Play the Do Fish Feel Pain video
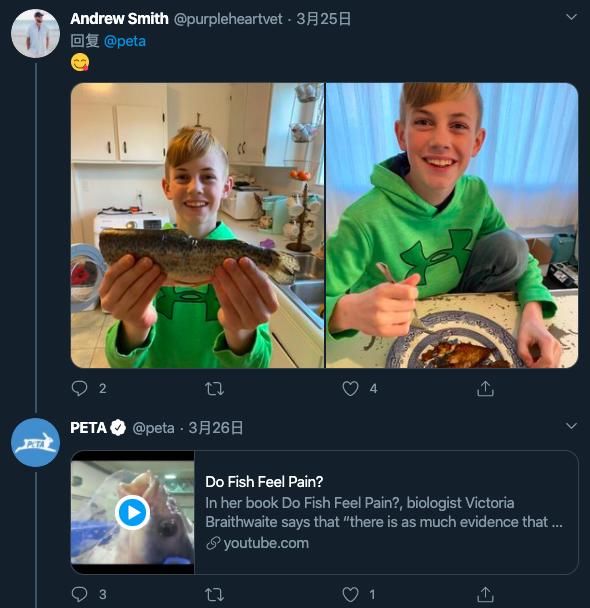590x608 pixels. (133, 512)
